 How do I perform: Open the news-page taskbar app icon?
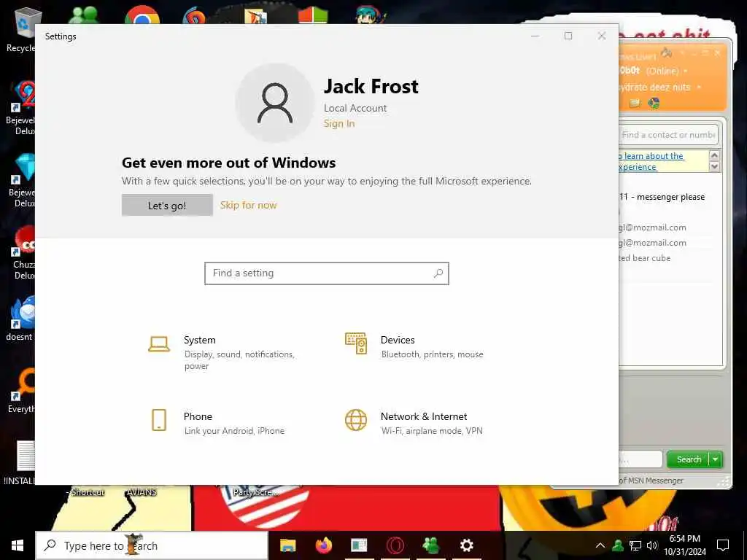click(x=359, y=545)
